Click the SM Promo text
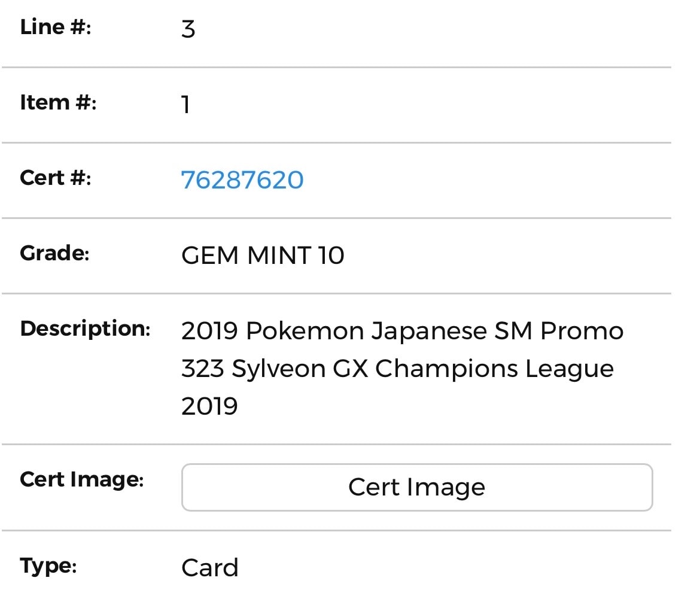Screen dimensions: 700x605 click(x=559, y=331)
